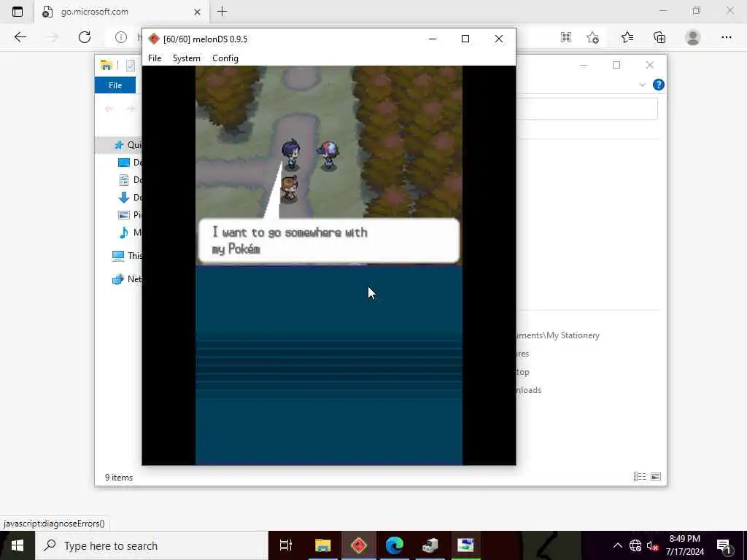The height and width of the screenshot is (560, 747).
Task: Select Music in Explorer navigation pane
Action: (x=130, y=233)
